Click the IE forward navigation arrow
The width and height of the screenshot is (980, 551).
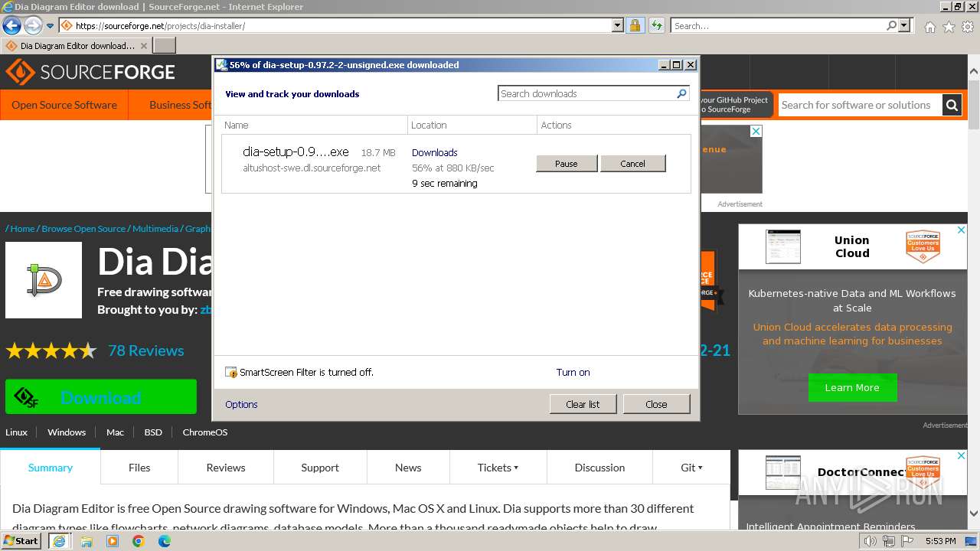click(x=33, y=25)
